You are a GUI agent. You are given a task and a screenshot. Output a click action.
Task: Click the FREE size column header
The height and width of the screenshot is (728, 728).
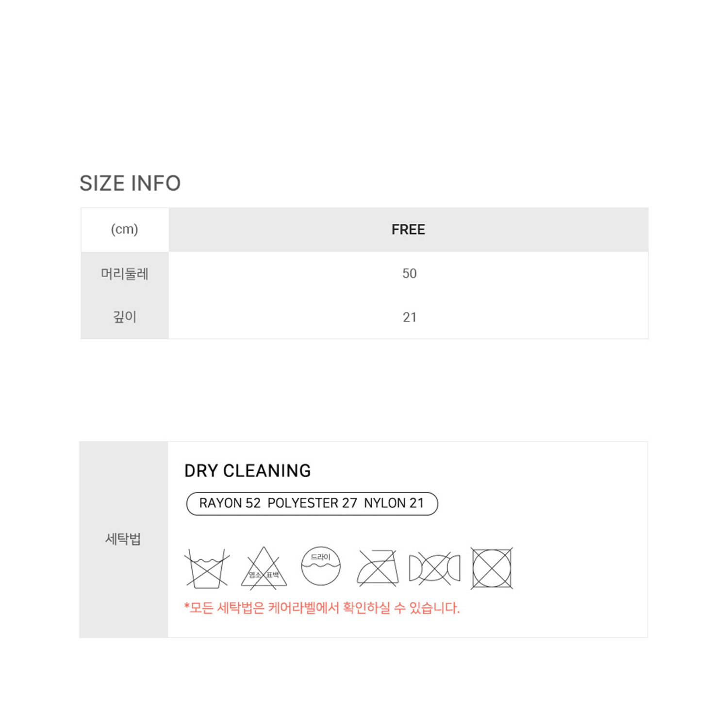coord(408,230)
